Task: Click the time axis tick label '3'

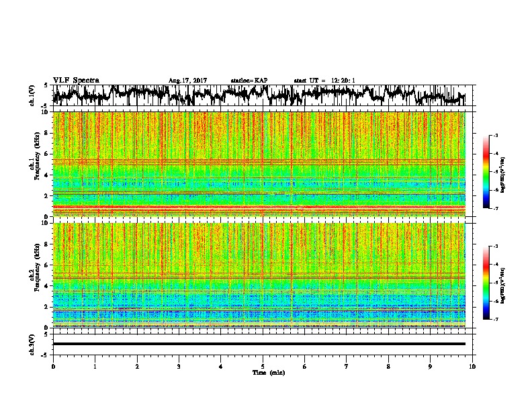Action: click(179, 367)
